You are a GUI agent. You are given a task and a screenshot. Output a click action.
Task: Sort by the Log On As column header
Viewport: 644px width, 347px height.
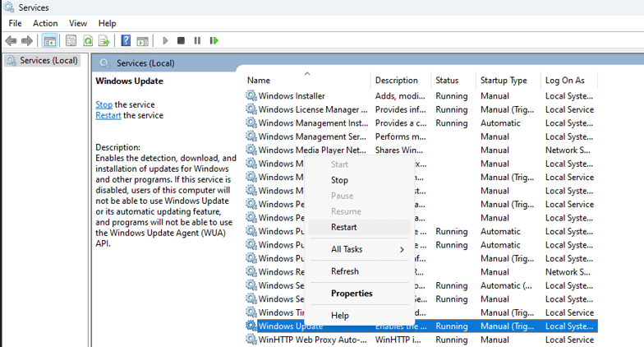pyautogui.click(x=570, y=81)
